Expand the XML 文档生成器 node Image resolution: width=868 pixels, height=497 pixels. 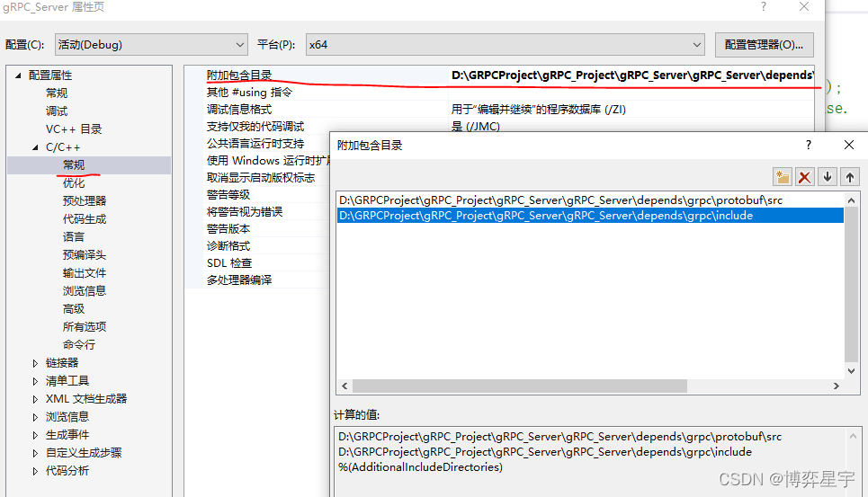[x=35, y=399]
